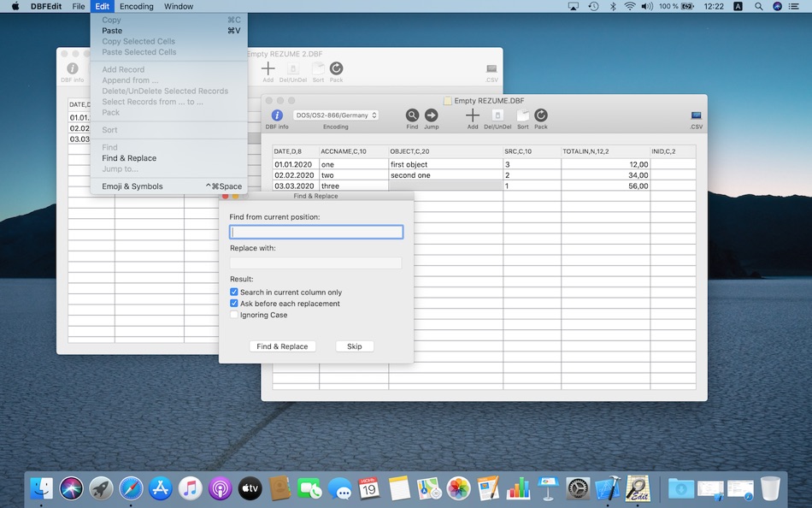This screenshot has height=508, width=812.
Task: Choose Find & Replace in the Edit menu
Action: [132, 158]
